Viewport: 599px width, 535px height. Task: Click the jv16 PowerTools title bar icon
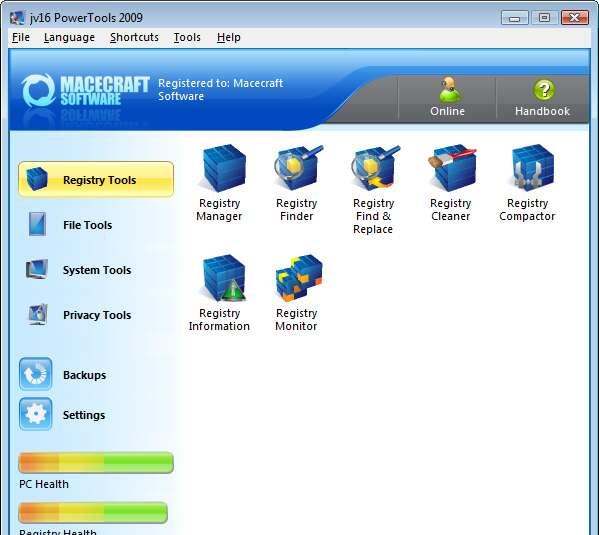pyautogui.click(x=17, y=18)
